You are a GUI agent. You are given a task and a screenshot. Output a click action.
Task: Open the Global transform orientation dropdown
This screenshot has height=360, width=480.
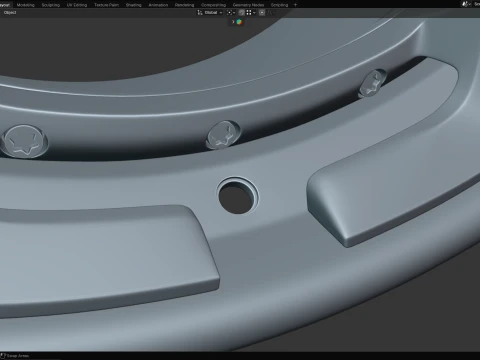point(213,13)
